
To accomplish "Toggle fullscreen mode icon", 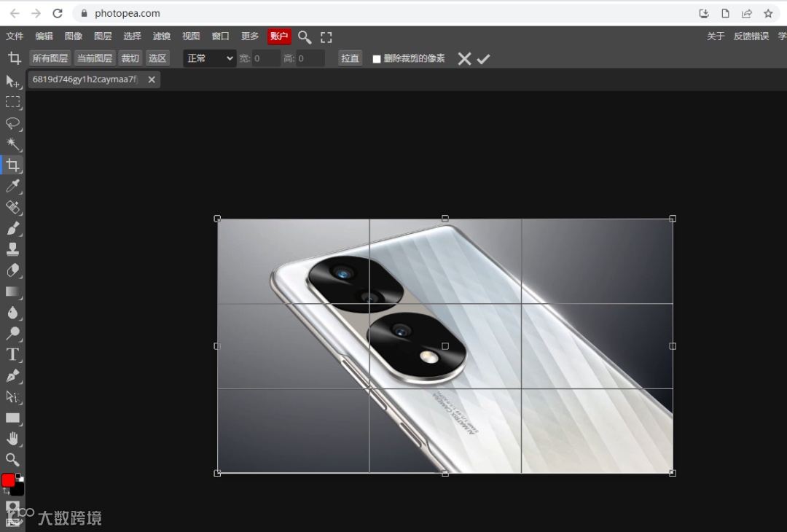I will coord(326,36).
